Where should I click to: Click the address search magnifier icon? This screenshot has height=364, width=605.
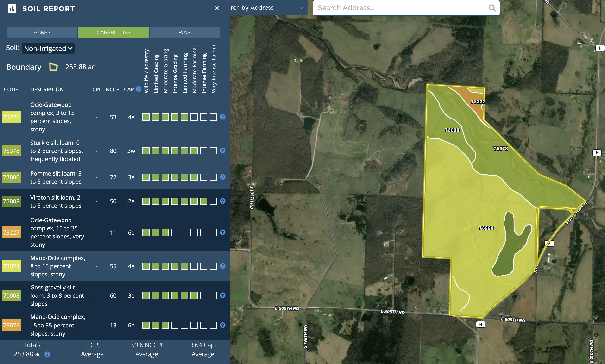click(x=492, y=8)
